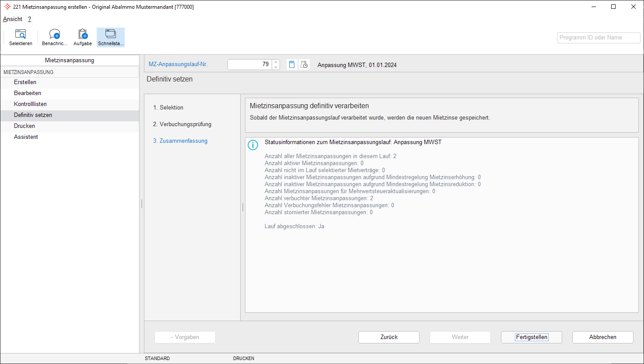Click the MZ-Anpassungslauf-Nr. label link

pyautogui.click(x=178, y=64)
